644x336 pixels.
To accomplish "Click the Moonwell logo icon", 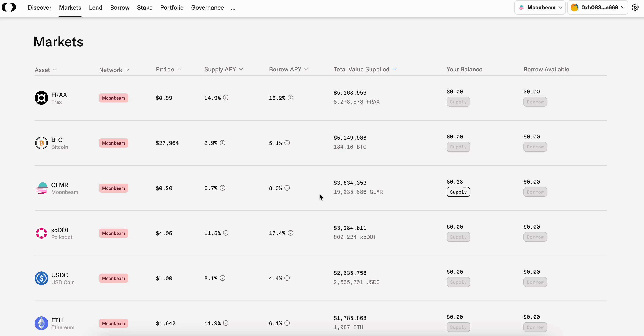I will coord(9,7).
